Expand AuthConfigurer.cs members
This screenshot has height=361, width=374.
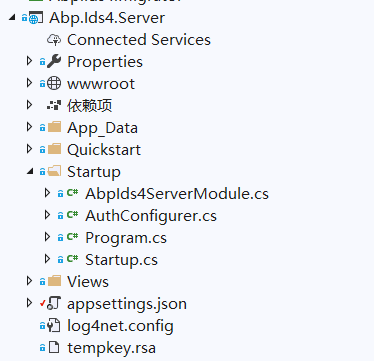point(47,215)
